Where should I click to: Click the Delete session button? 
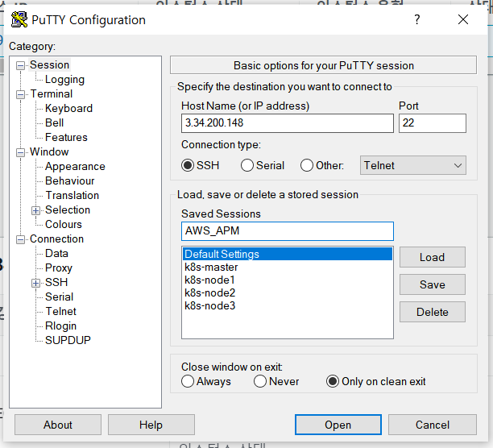coord(433,312)
